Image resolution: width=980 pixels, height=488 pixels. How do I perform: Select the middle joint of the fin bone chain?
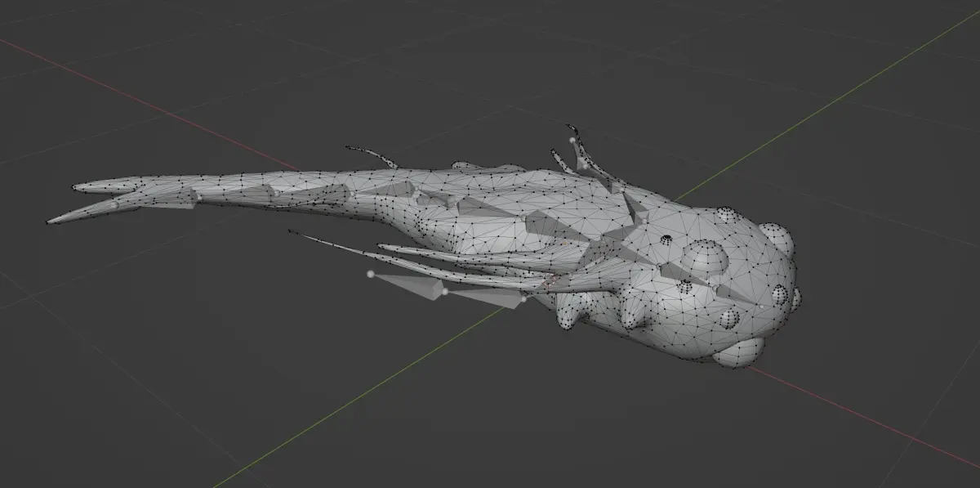point(445,292)
